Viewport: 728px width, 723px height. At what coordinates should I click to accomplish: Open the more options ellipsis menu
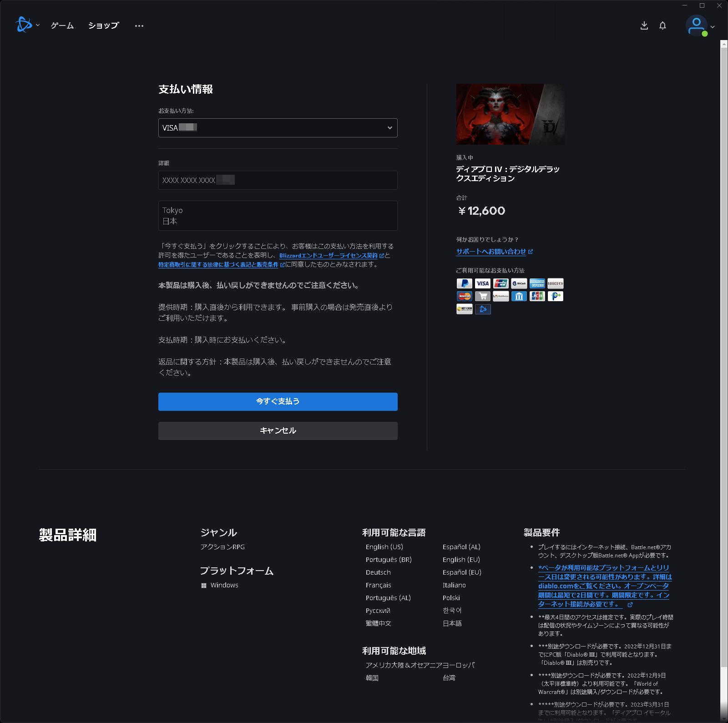click(139, 26)
